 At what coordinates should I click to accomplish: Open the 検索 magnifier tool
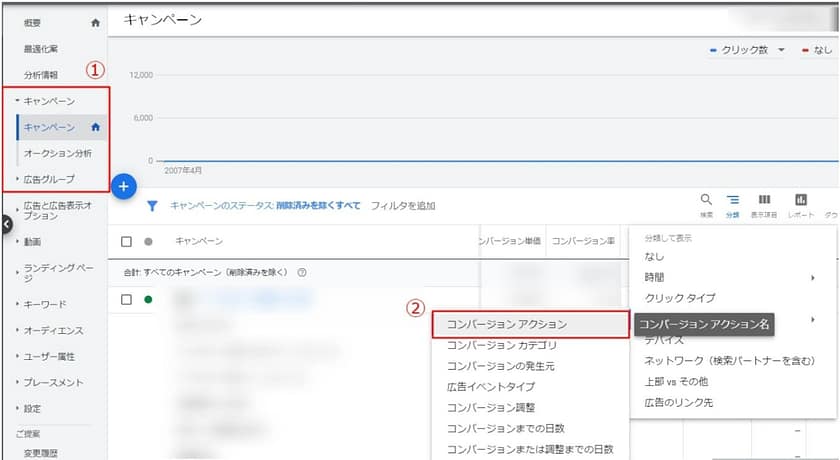pyautogui.click(x=706, y=200)
